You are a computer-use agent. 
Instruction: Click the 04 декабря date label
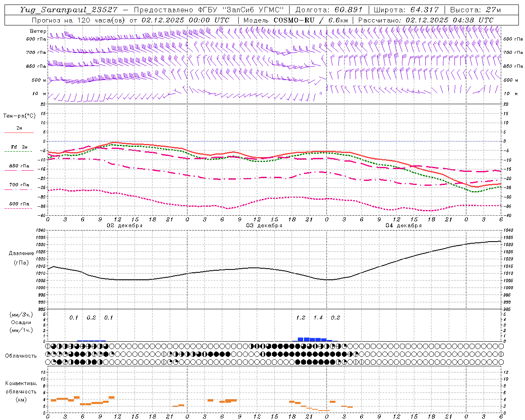404,226
